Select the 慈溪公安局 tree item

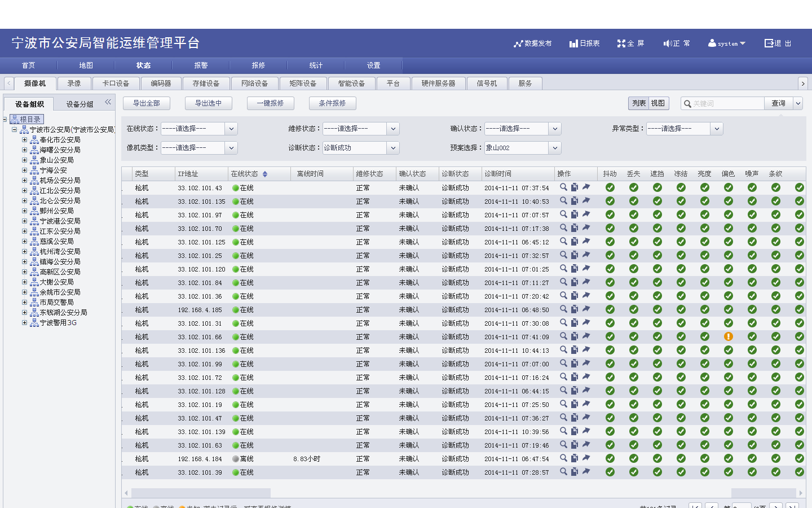pyautogui.click(x=56, y=241)
